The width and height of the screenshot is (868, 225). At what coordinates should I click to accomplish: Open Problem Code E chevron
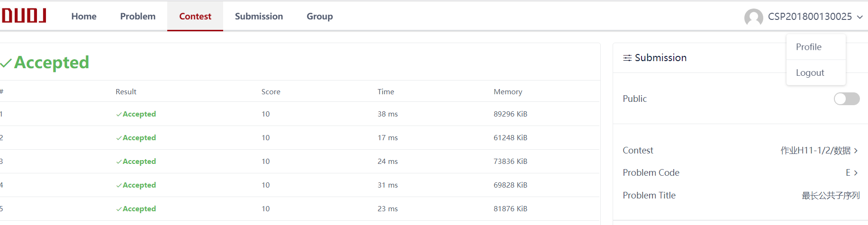(856, 173)
